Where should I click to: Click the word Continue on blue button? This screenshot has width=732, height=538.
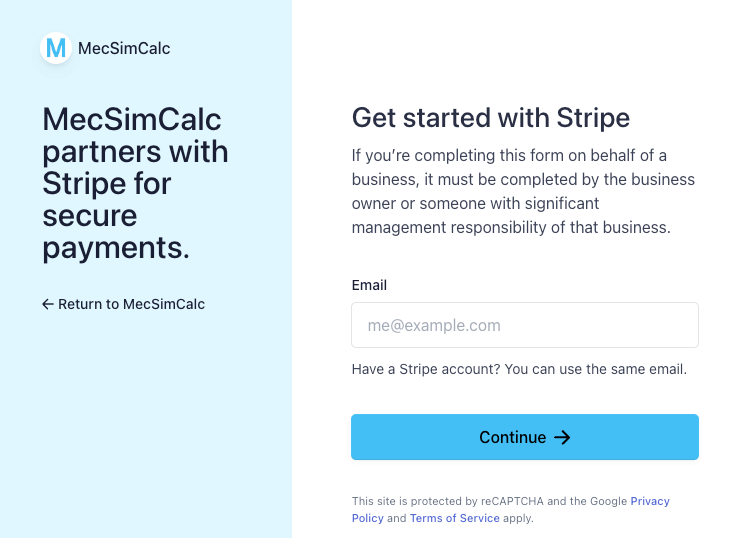tap(513, 438)
